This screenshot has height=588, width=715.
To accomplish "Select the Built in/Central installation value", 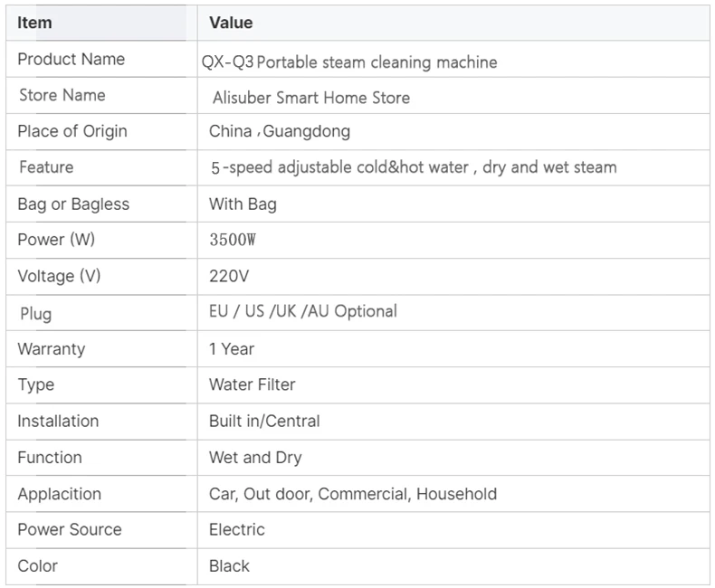I will click(264, 421).
